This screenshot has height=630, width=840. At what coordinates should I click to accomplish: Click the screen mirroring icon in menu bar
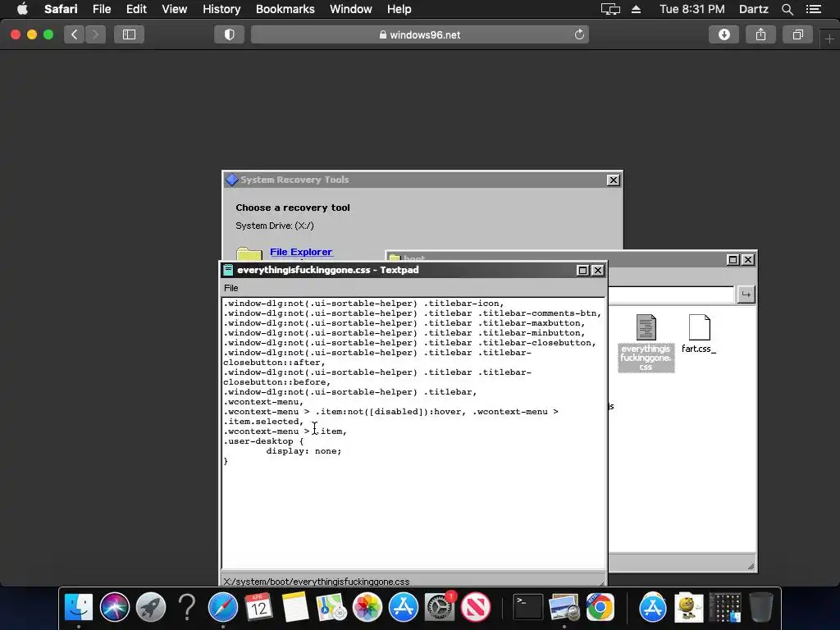click(x=610, y=9)
